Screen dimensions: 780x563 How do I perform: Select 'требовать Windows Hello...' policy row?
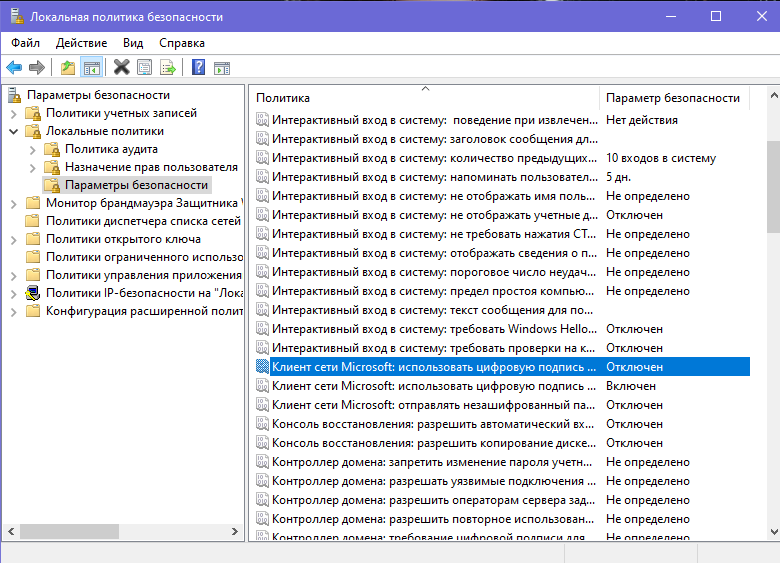pos(502,329)
